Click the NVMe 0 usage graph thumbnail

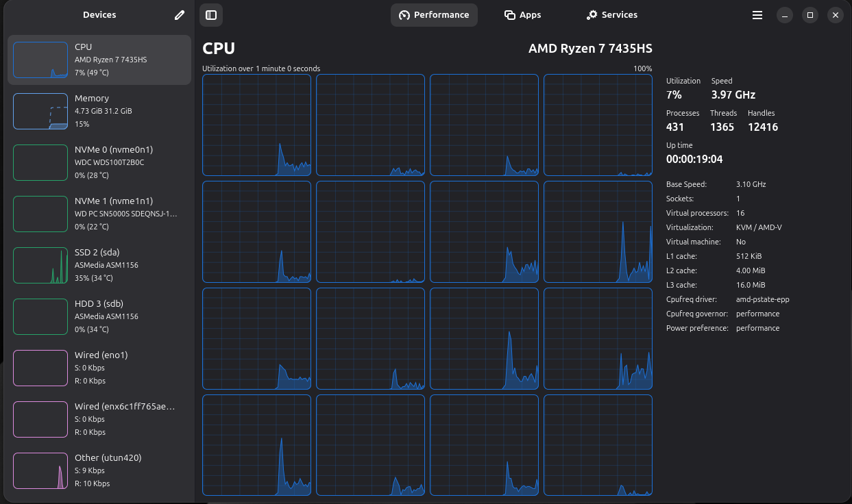(x=40, y=162)
